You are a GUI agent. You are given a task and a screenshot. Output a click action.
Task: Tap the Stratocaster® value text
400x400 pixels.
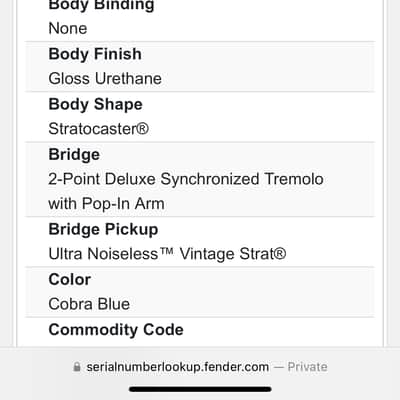point(99,129)
